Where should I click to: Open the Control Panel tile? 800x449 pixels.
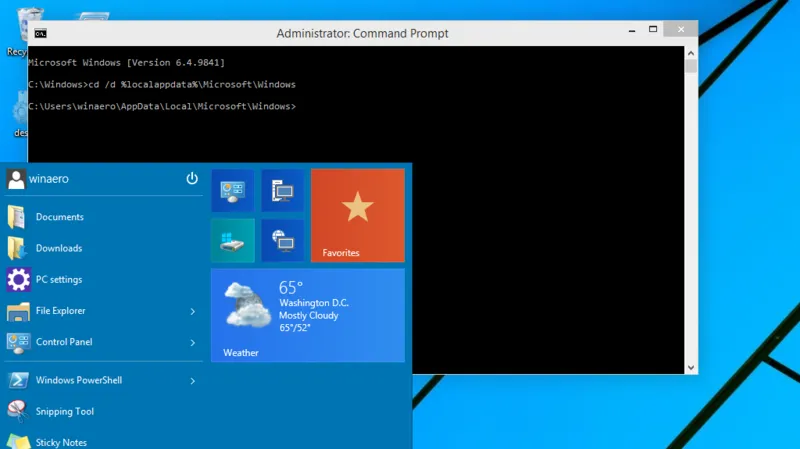233,191
